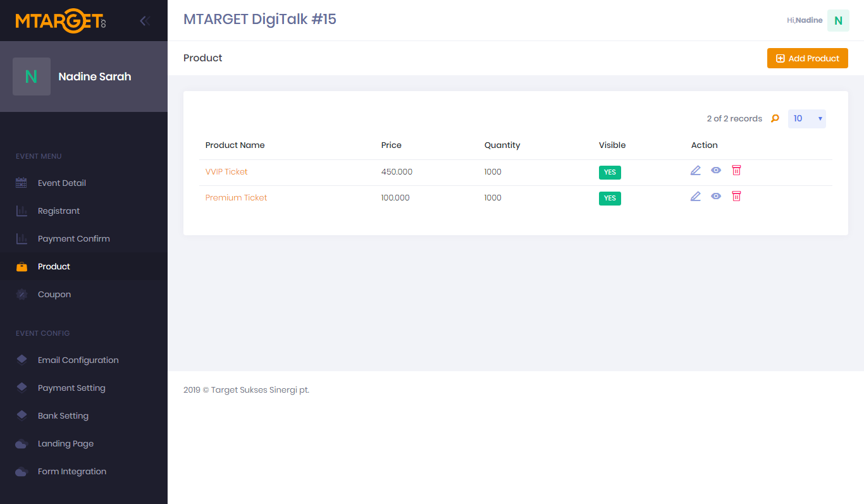The width and height of the screenshot is (864, 504).
Task: Click the Payment Setting layers icon
Action: coord(22,388)
